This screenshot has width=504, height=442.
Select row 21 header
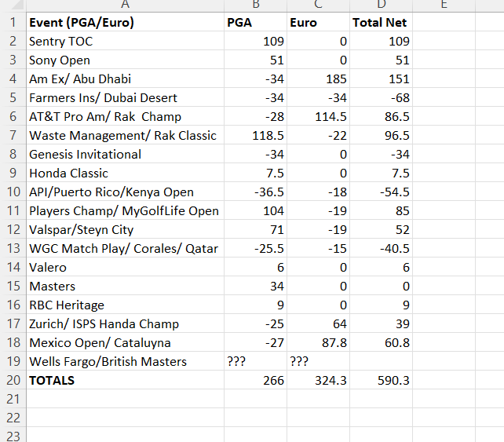tap(13, 399)
